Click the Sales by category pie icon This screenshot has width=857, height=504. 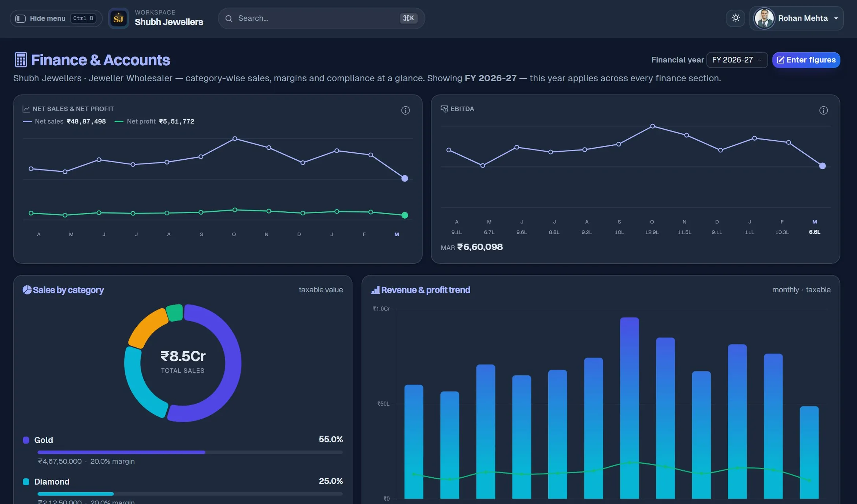click(27, 290)
